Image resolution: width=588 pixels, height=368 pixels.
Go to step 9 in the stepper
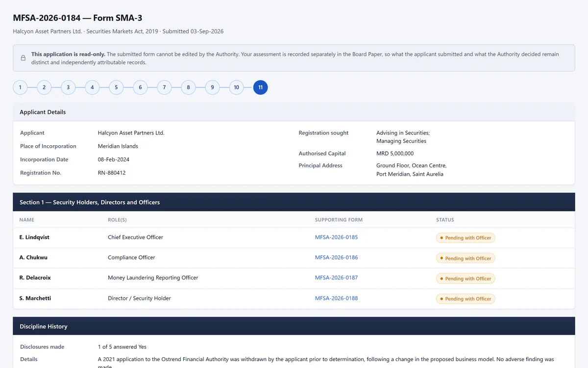point(212,87)
